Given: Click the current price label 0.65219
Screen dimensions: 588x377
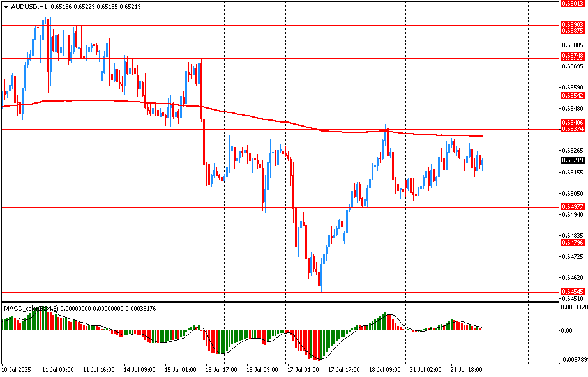Looking at the screenshot, I should coord(572,160).
